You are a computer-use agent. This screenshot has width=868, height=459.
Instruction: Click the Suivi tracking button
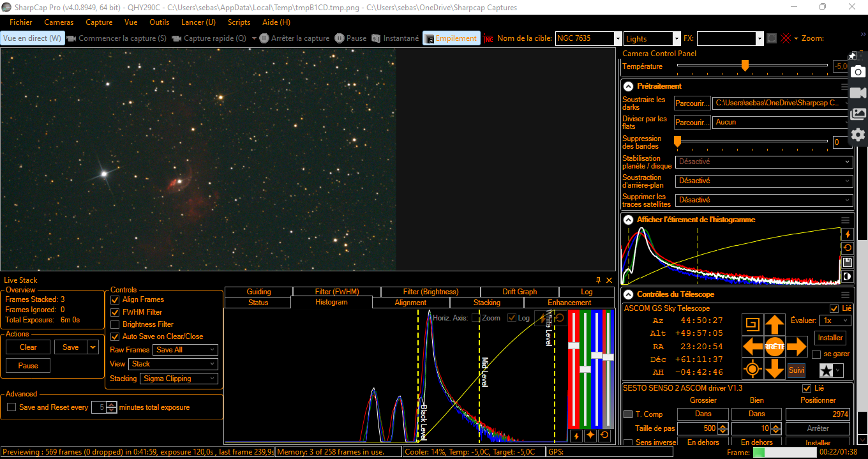pyautogui.click(x=796, y=370)
